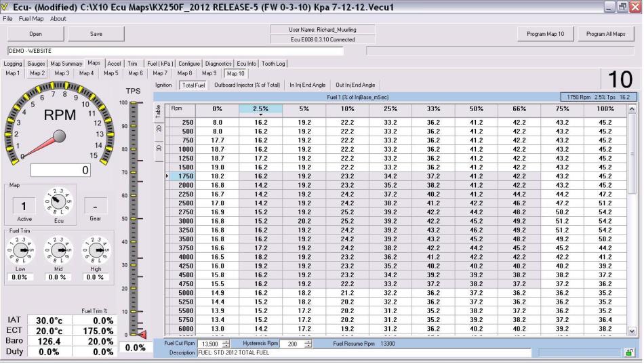Increase the Fuel Cut Rpm spinner value

[x=226, y=342]
